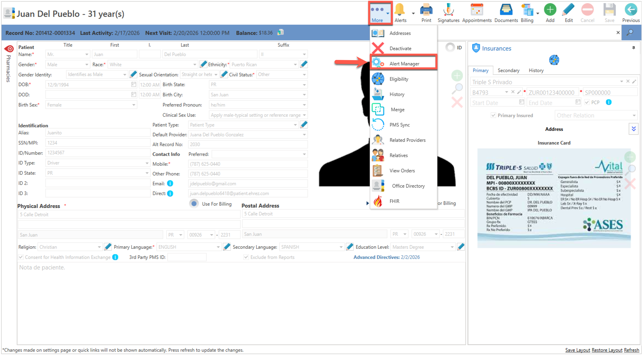Image resolution: width=644 pixels, height=356 pixels.
Task: Click the search magnifier in blue bar
Action: [630, 33]
